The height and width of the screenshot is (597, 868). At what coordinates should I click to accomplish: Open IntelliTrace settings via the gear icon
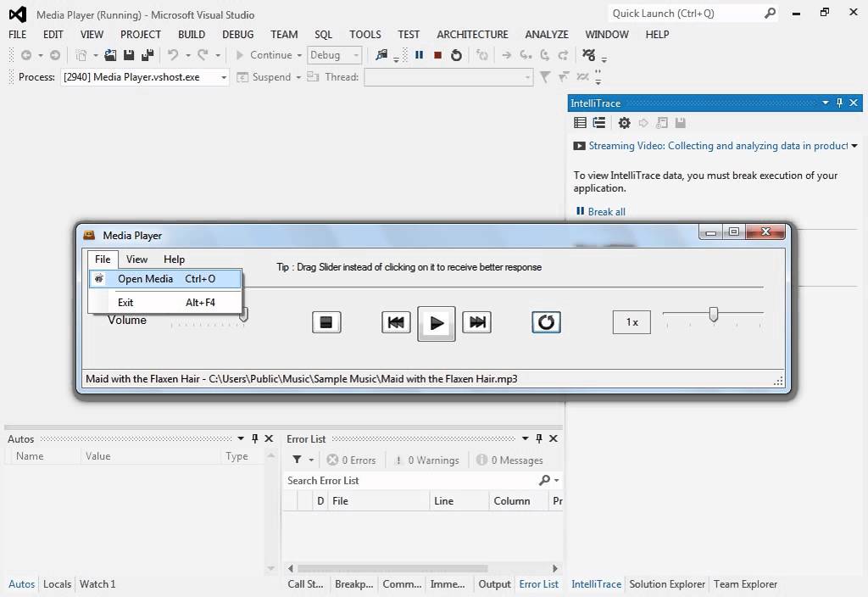pyautogui.click(x=625, y=123)
